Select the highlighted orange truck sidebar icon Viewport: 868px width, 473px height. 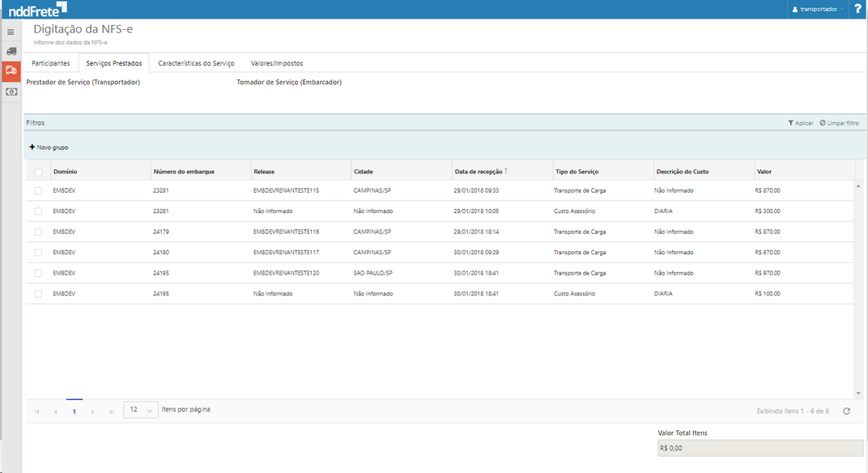[11, 70]
